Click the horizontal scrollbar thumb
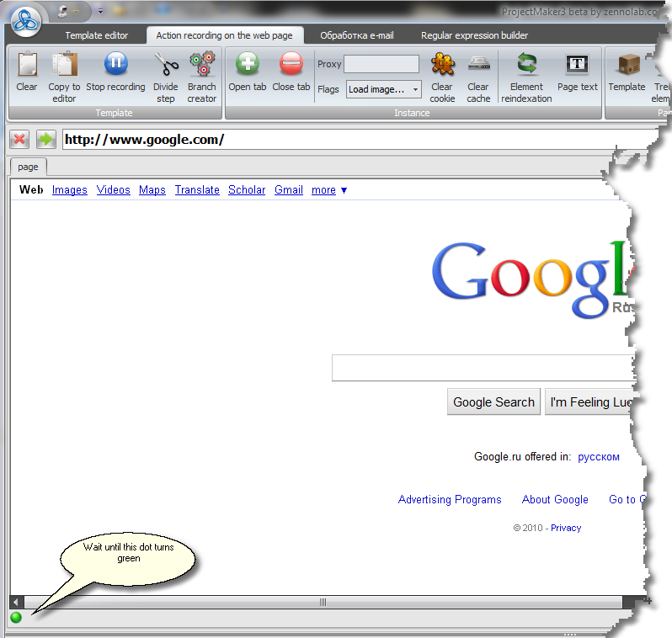Screen dimensions: 672x638 point(323,603)
